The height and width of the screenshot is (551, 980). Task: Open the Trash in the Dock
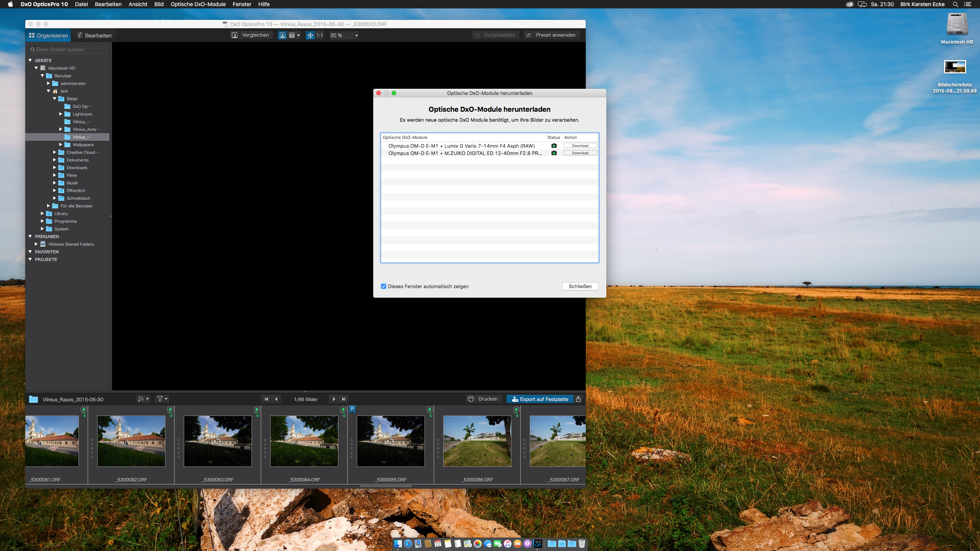(582, 544)
